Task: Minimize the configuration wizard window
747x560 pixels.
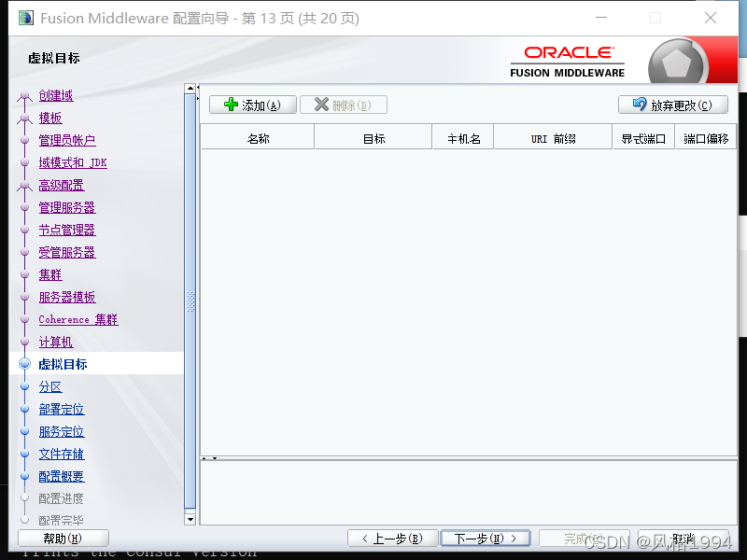Action: click(x=601, y=18)
